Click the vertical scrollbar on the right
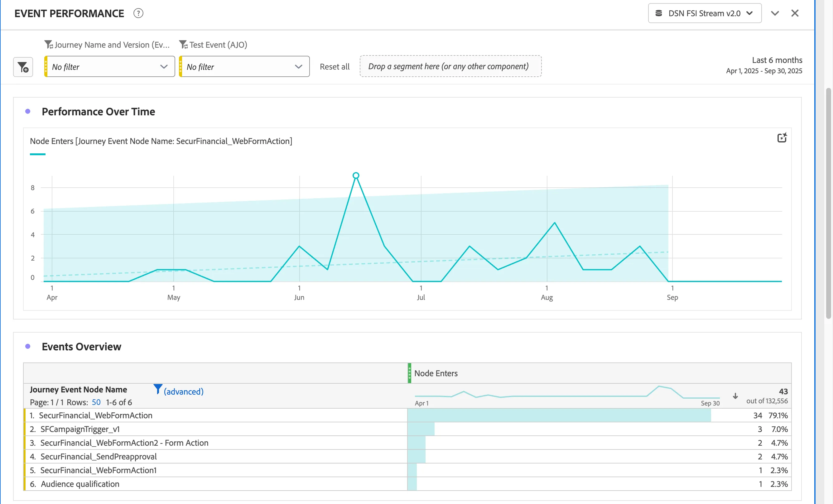 828,203
